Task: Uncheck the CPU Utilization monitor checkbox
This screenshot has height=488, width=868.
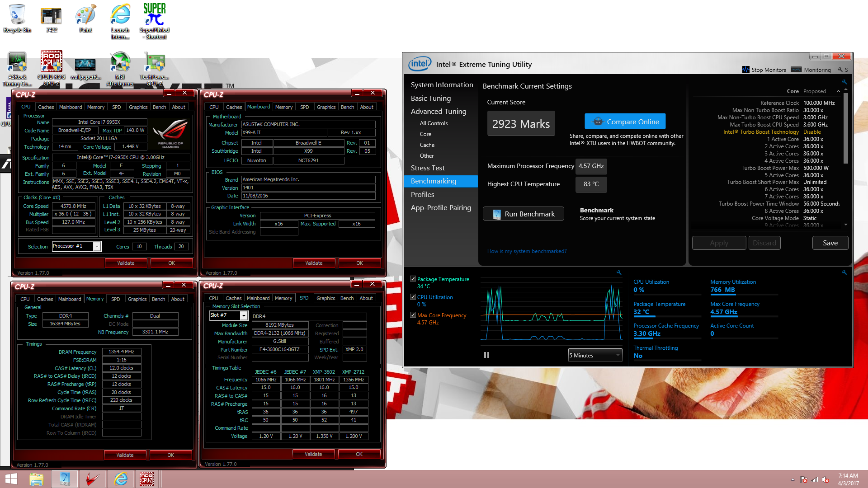Action: pyautogui.click(x=413, y=297)
